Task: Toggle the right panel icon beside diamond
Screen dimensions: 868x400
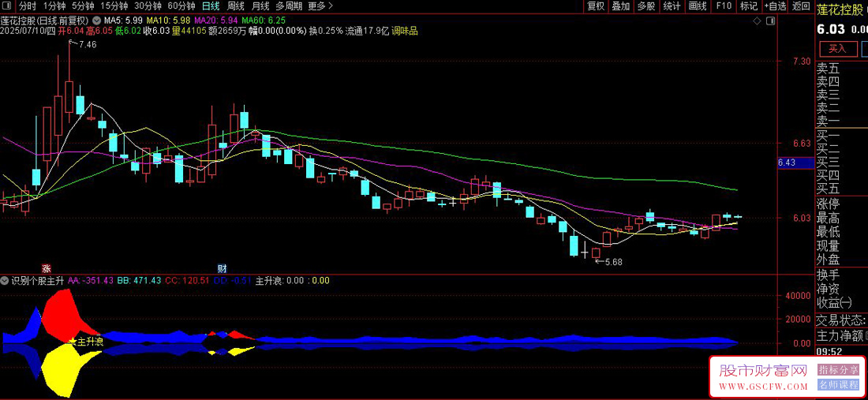Action: tap(770, 21)
